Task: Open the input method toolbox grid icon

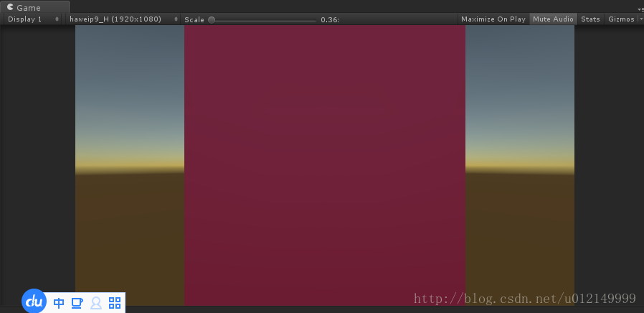Action: (115, 303)
